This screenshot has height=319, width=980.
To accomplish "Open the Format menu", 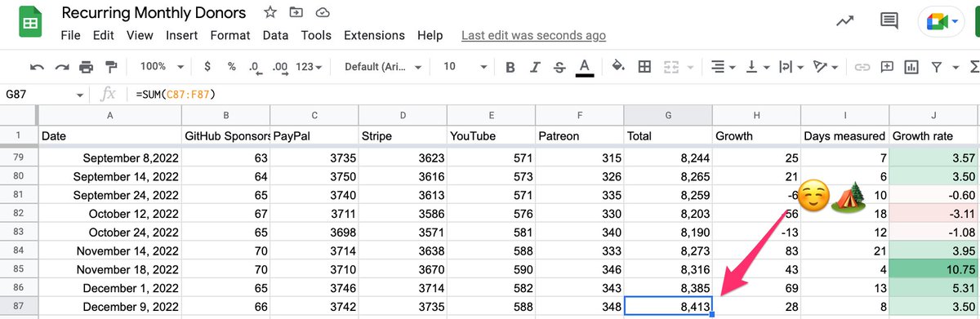I will click(x=230, y=35).
